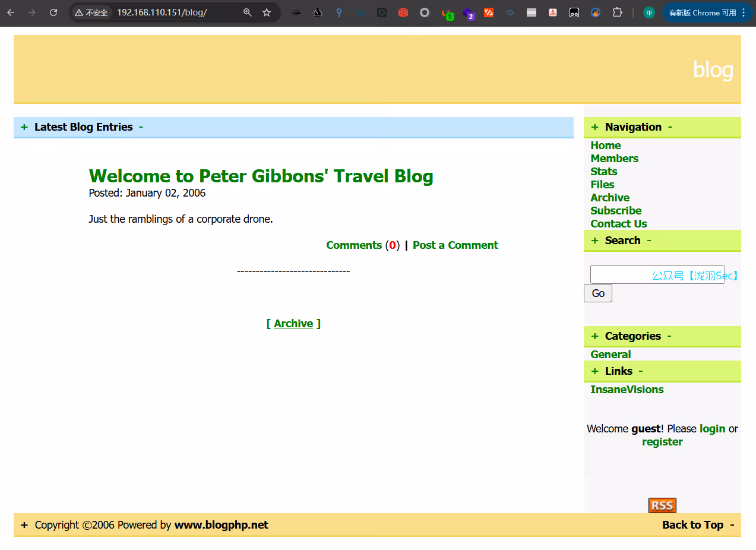Go back using the browser back arrow
756x550 pixels.
point(11,12)
